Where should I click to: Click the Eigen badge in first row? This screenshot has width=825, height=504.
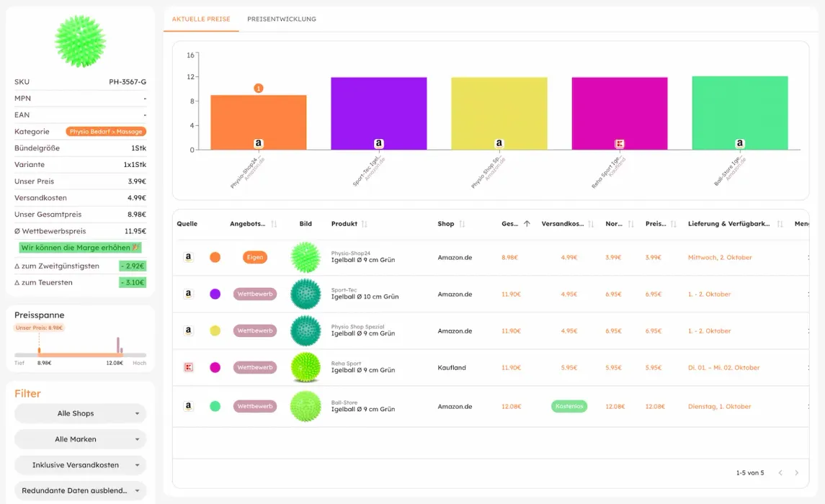click(255, 257)
